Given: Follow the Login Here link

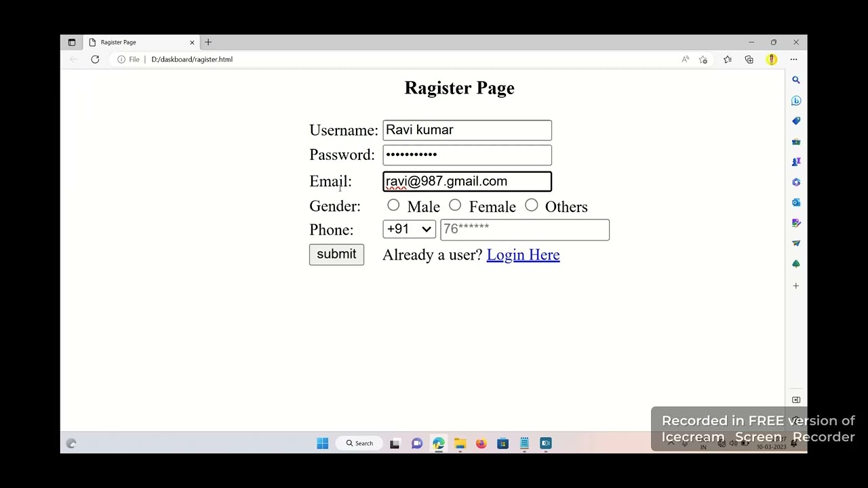Looking at the screenshot, I should coord(523,255).
